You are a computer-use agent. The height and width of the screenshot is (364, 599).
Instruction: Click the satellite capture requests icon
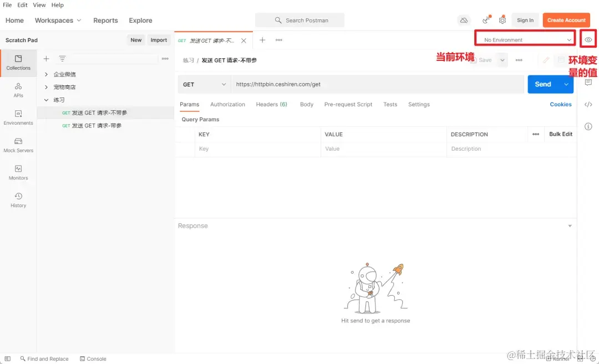[x=486, y=20]
